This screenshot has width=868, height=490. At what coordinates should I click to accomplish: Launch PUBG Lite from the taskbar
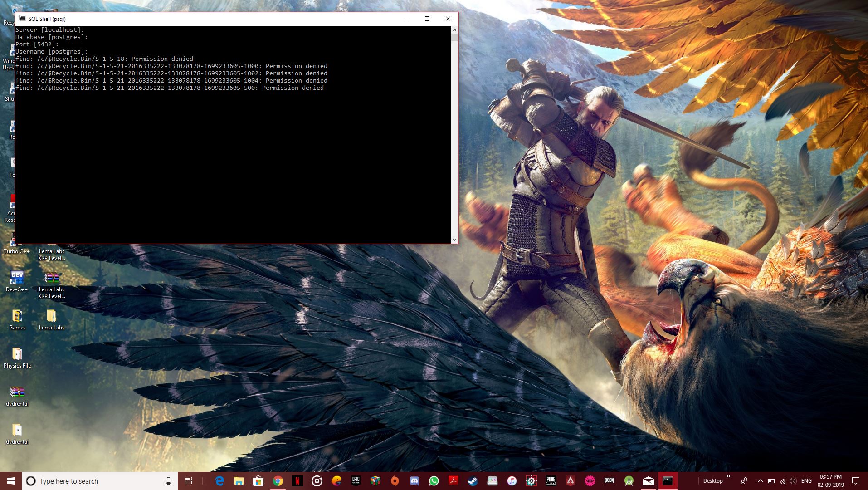coord(551,481)
